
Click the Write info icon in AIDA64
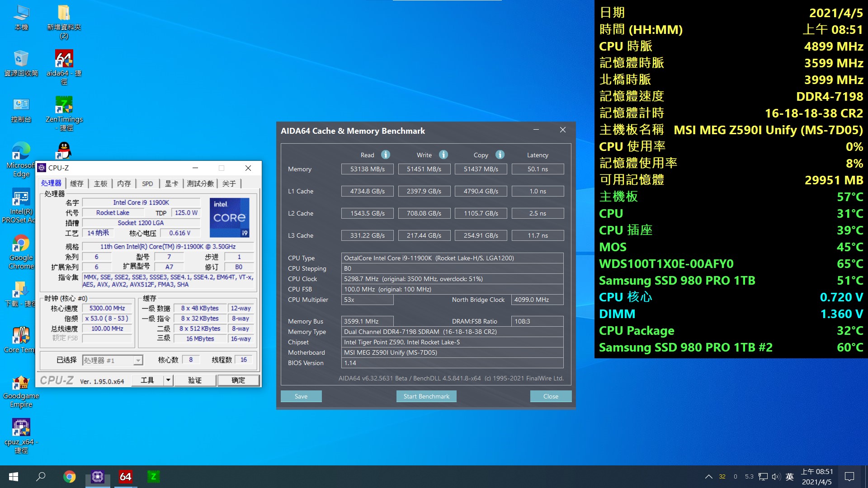(443, 155)
